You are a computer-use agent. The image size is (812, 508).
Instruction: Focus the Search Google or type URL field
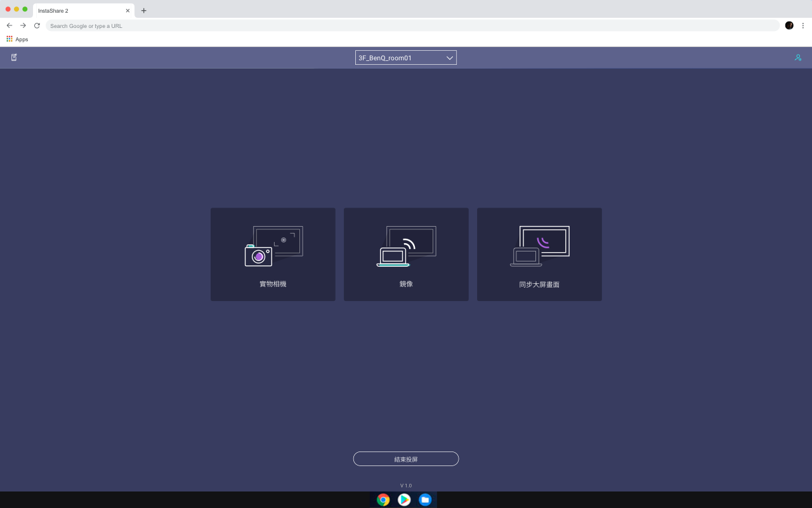(x=412, y=25)
